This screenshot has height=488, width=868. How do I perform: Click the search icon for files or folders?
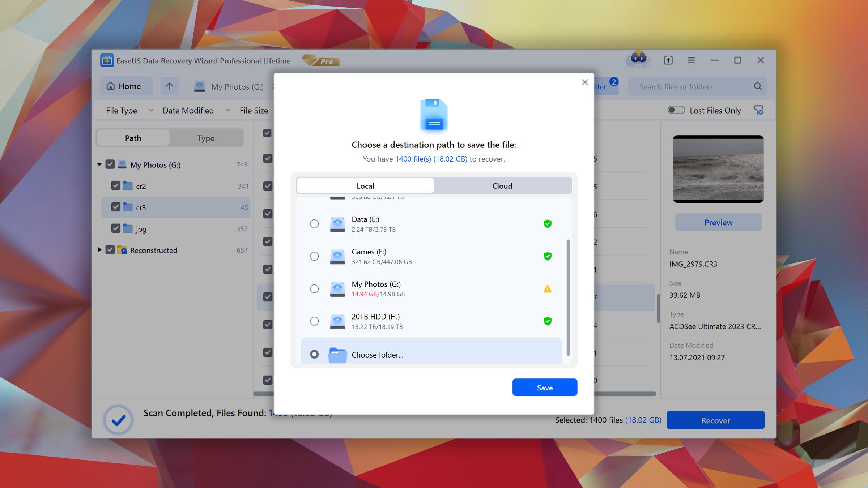tap(759, 86)
